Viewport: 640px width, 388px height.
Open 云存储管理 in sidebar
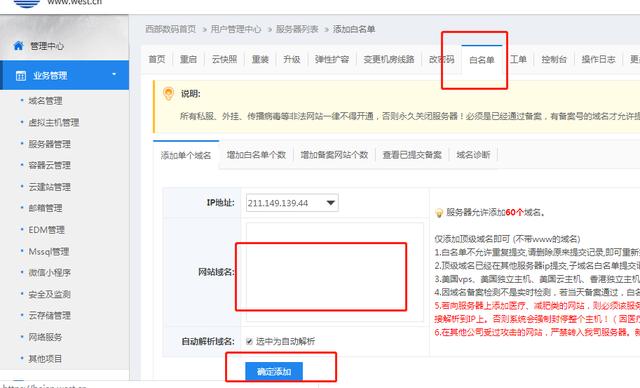[x=49, y=315]
